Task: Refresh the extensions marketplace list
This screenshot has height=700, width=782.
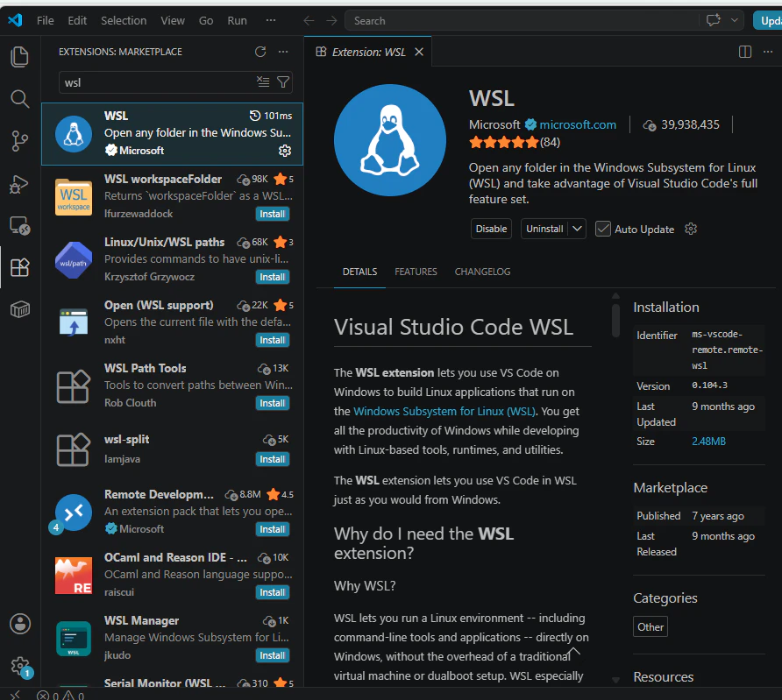Action: 260,52
